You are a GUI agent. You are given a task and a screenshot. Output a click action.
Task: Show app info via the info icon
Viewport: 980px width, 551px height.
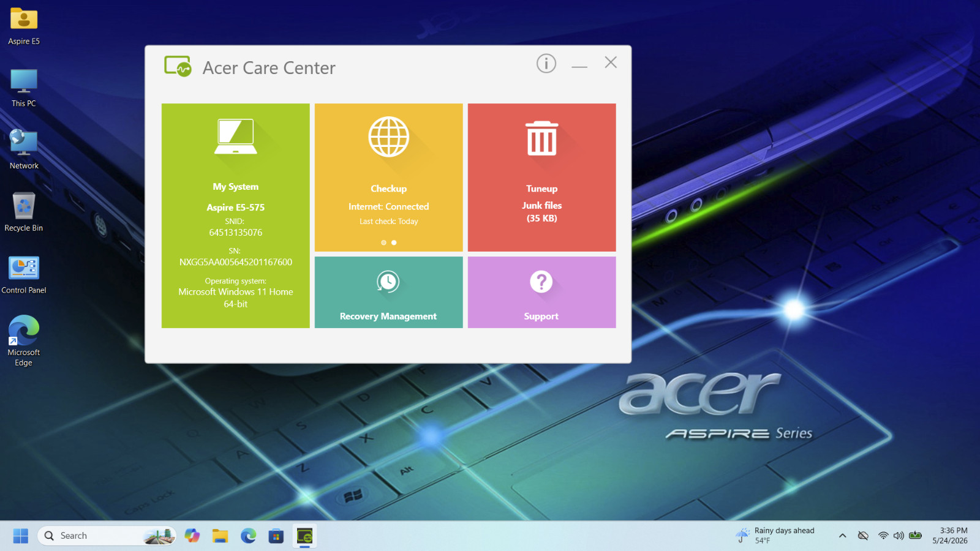[x=546, y=63]
